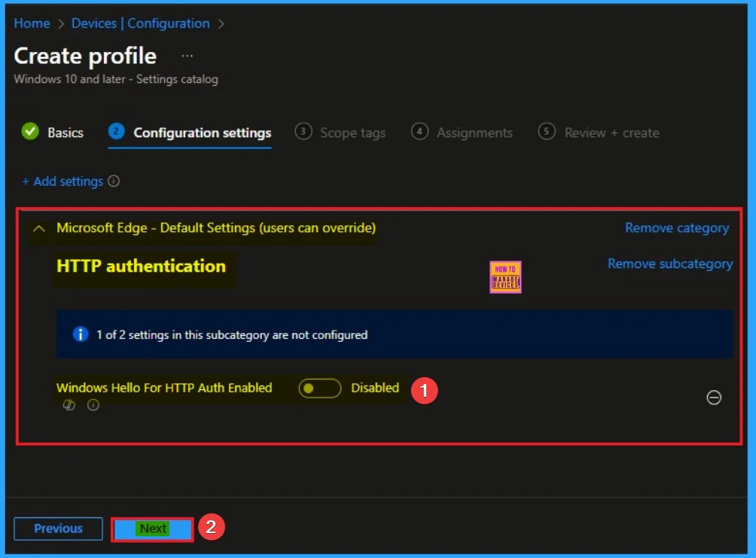Open the ellipsis menu beside Create profile
The height and width of the screenshot is (558, 756).
coord(187,56)
